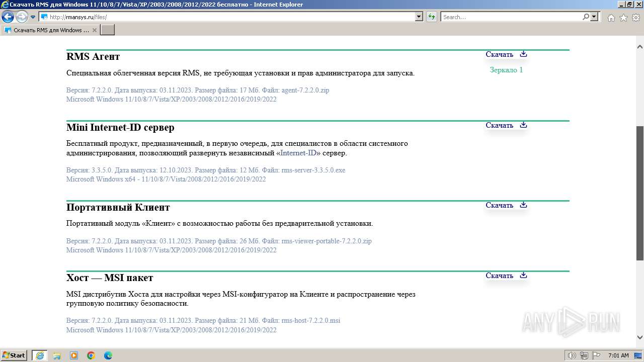Open File Explorer from the taskbar
644x362 pixels.
[57, 355]
